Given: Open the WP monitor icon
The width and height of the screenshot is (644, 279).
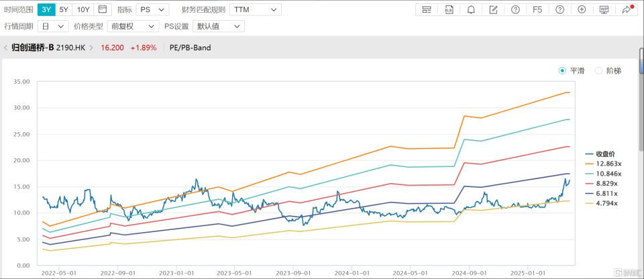Looking at the screenshot, I should [604, 10].
